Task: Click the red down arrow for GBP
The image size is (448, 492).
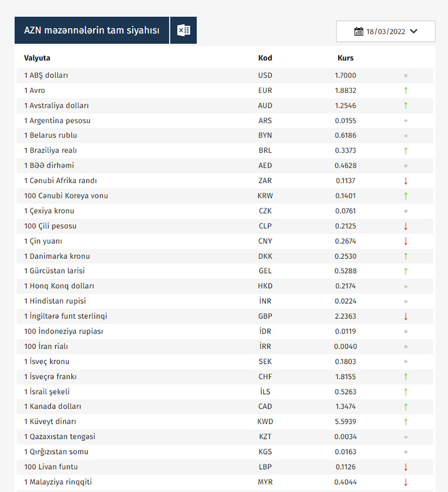Action: point(405,317)
